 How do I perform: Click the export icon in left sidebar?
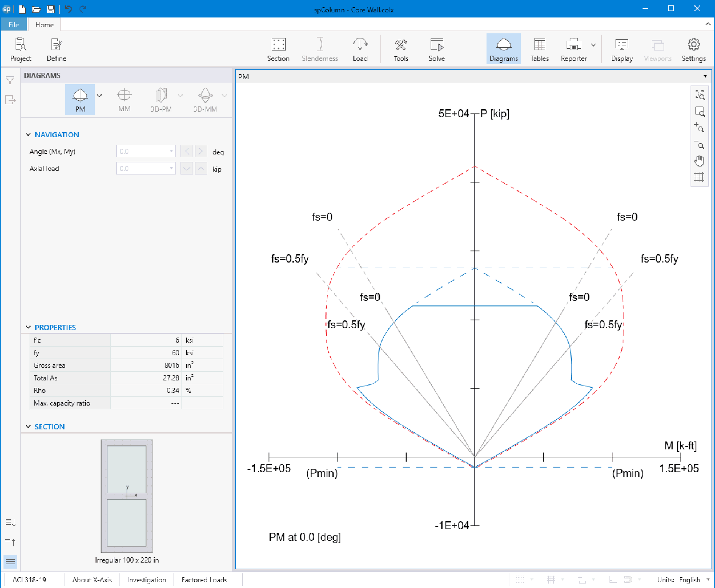click(x=10, y=99)
